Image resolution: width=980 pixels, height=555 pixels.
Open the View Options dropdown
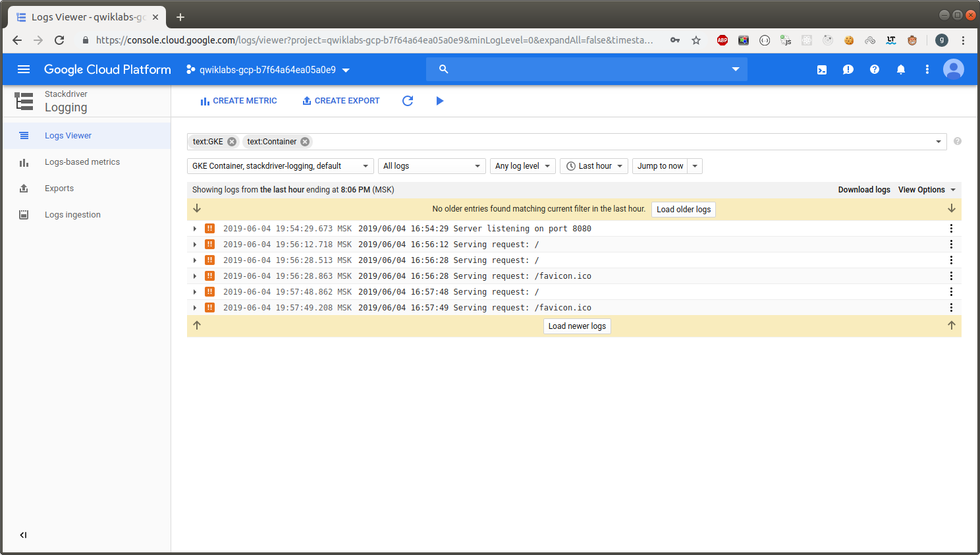pyautogui.click(x=927, y=190)
